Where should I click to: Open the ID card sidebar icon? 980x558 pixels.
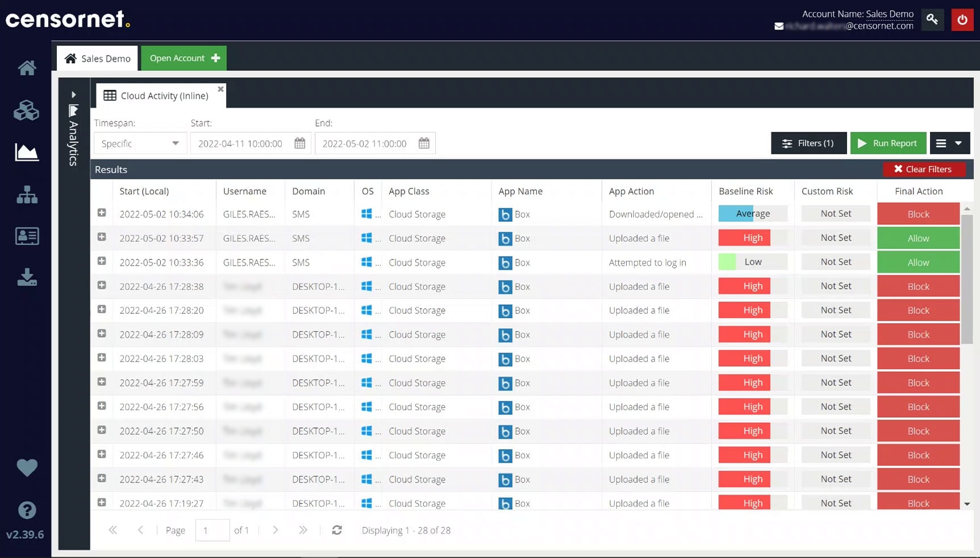coord(27,236)
